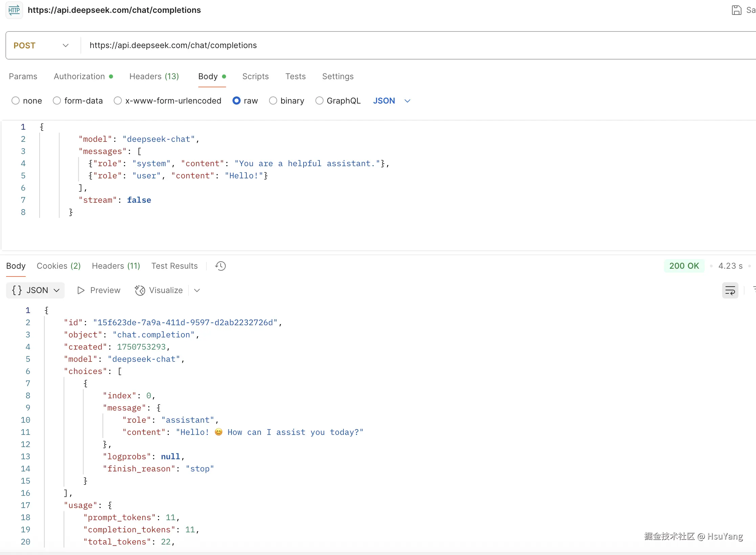Viewport: 756px width, 555px height.
Task: Click the Save floppy disk icon
Action: (x=736, y=10)
